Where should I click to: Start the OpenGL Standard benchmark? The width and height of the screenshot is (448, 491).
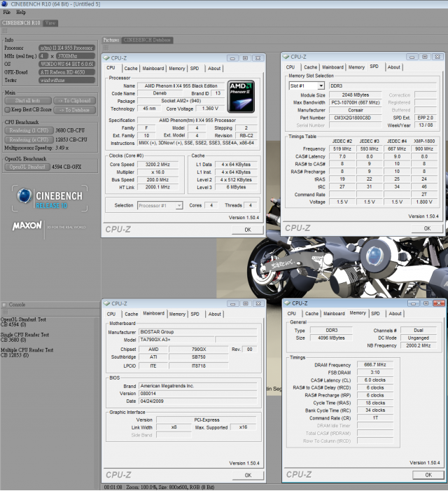27,167
